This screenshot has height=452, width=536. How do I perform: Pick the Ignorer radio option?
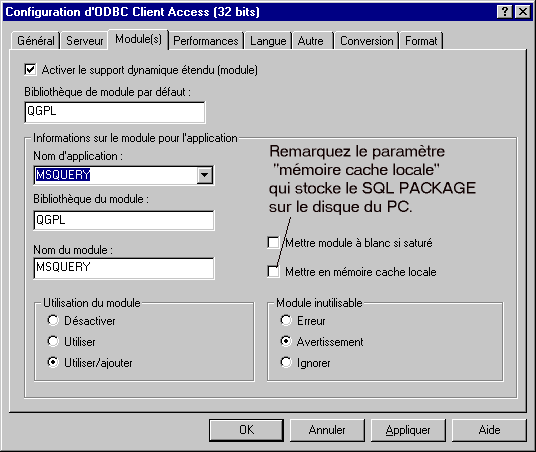[286, 362]
